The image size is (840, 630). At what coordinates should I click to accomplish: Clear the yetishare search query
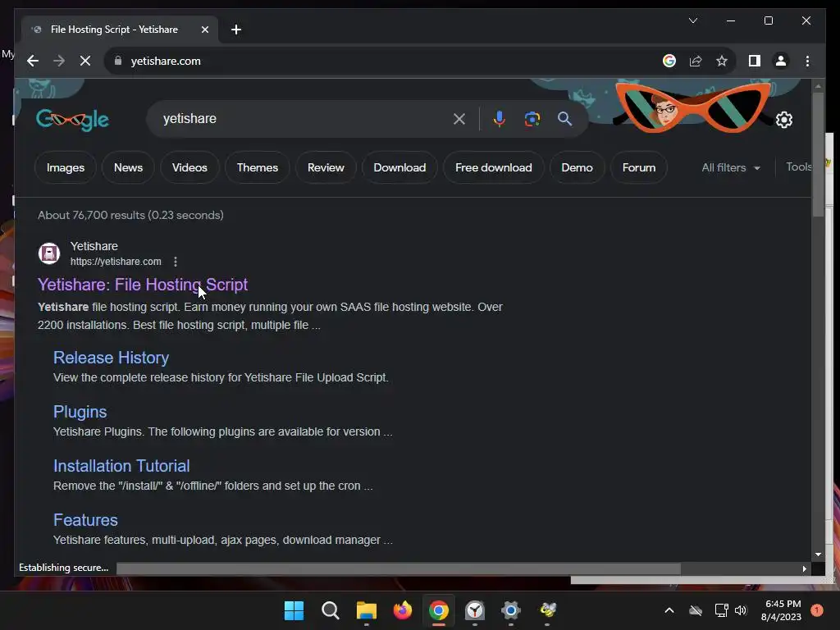click(x=459, y=119)
